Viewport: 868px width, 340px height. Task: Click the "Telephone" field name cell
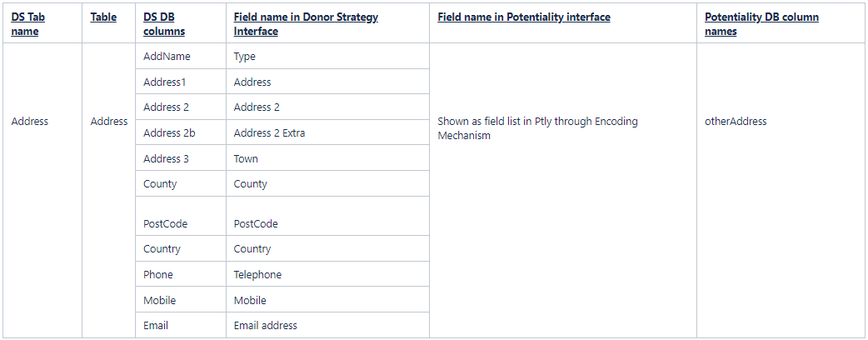257,274
